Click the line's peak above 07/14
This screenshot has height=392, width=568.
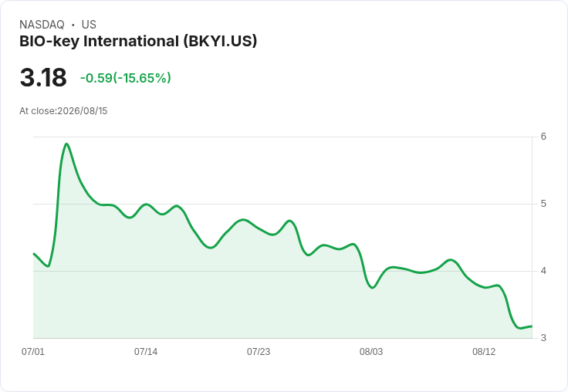tap(146, 204)
